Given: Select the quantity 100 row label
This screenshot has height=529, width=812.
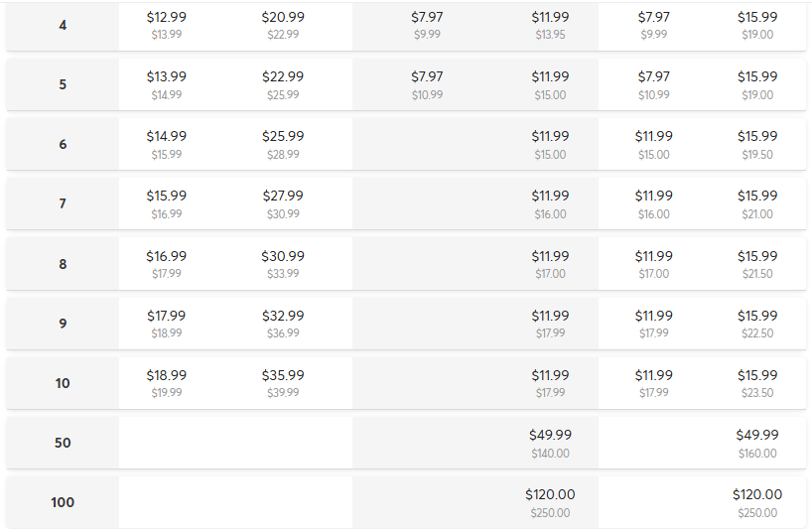Looking at the screenshot, I should pyautogui.click(x=63, y=502).
